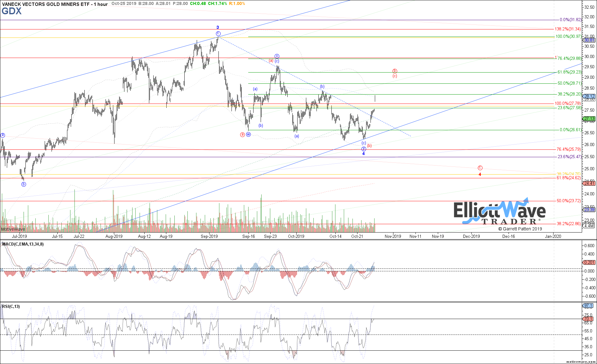Select the 100.0%(27.78) red Fibonacci label
Image resolution: width=597 pixels, height=364 pixels.
[x=568, y=103]
